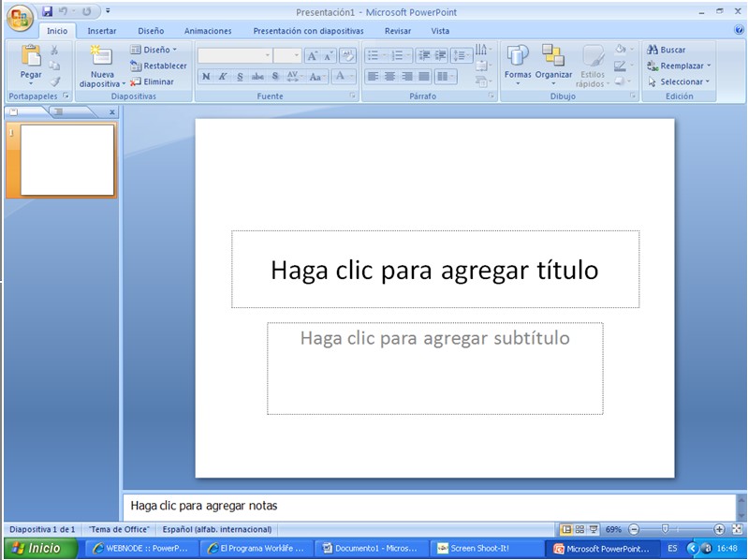Viewport: 748px width, 560px height.
Task: Open the Animaciones ribbon tab
Action: pyautogui.click(x=208, y=31)
